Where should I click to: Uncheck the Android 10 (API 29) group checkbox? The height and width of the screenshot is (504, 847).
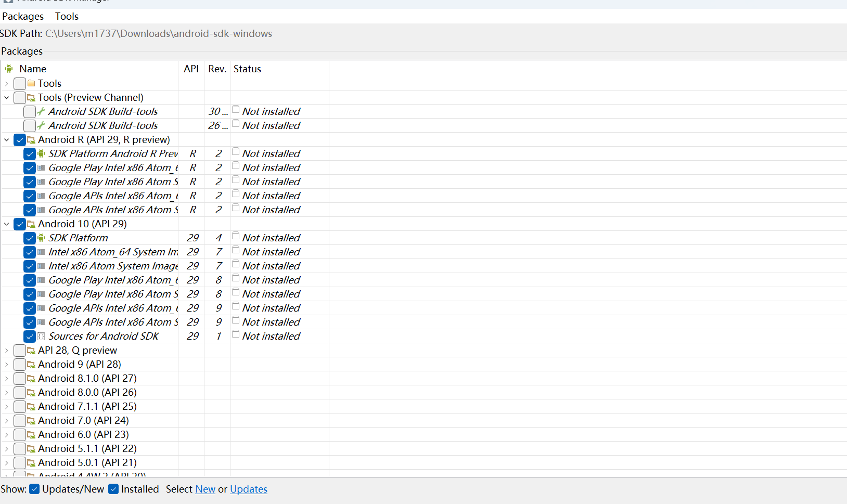point(20,224)
